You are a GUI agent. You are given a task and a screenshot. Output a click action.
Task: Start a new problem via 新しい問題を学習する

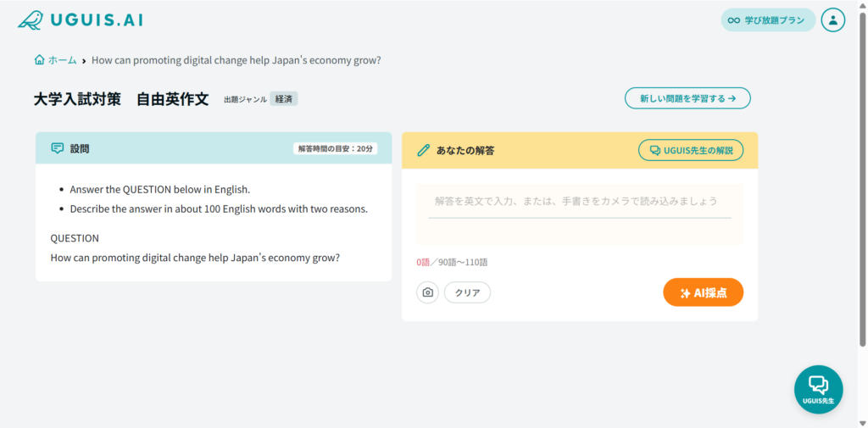(x=687, y=98)
